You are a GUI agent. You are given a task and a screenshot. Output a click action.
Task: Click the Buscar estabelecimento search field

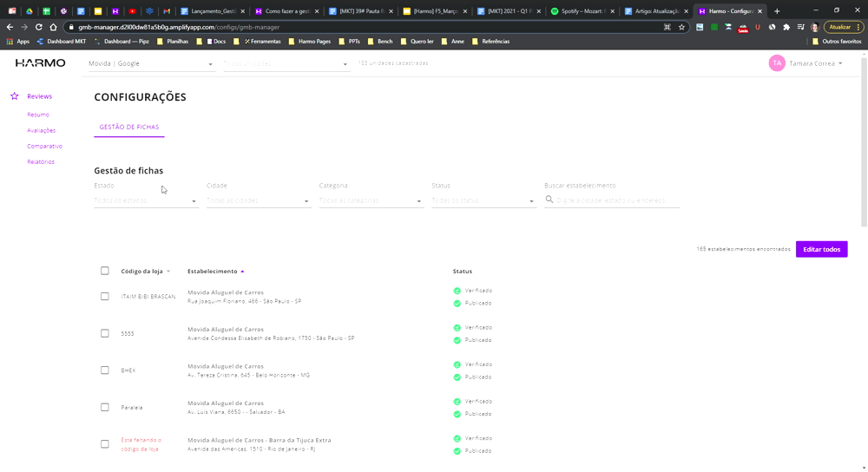612,200
